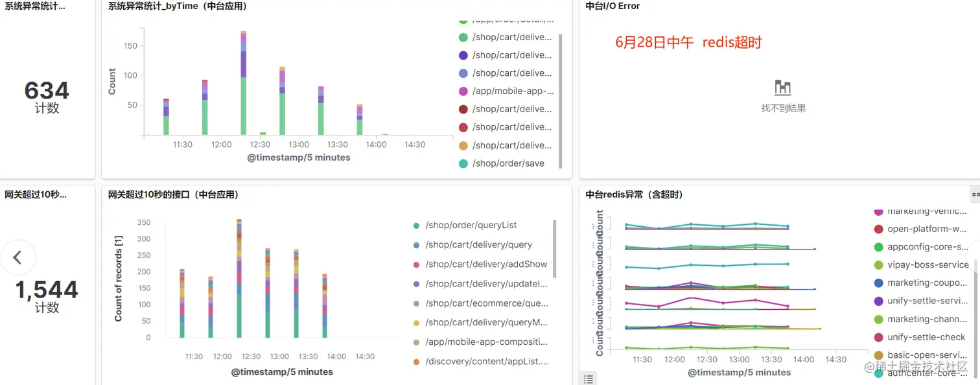The width and height of the screenshot is (980, 385).
Task: Go back with the left arrow button
Action: 17,257
